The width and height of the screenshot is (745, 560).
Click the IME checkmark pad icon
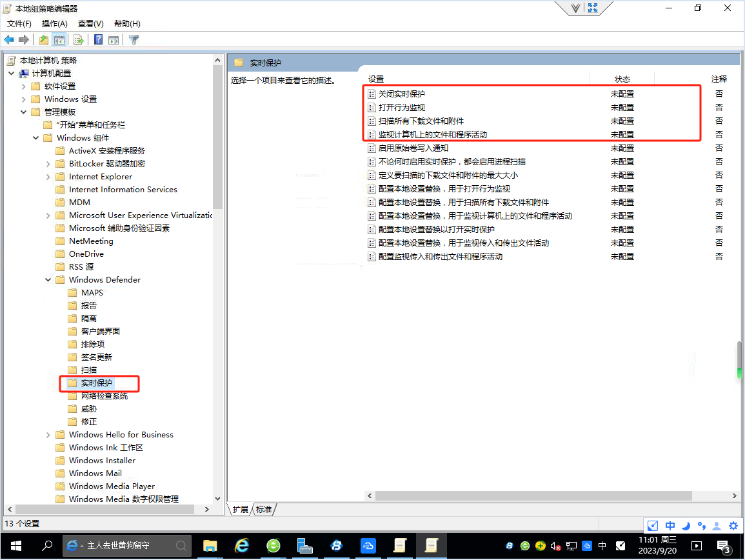(653, 526)
